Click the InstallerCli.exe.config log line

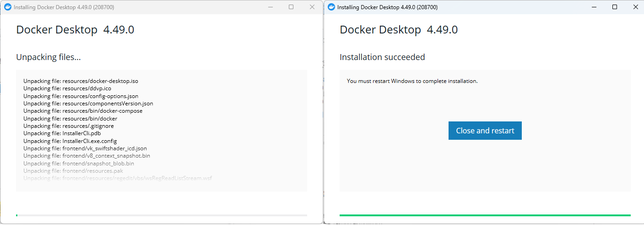[x=70, y=141]
